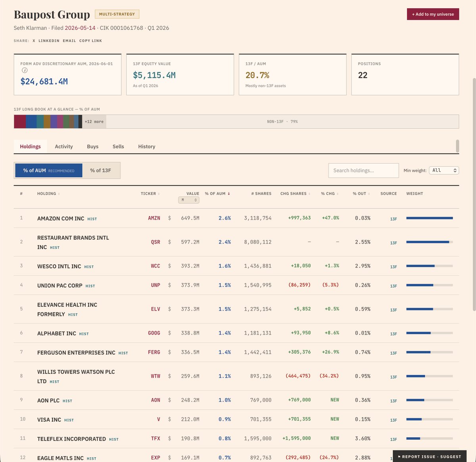Share on X link

click(34, 40)
